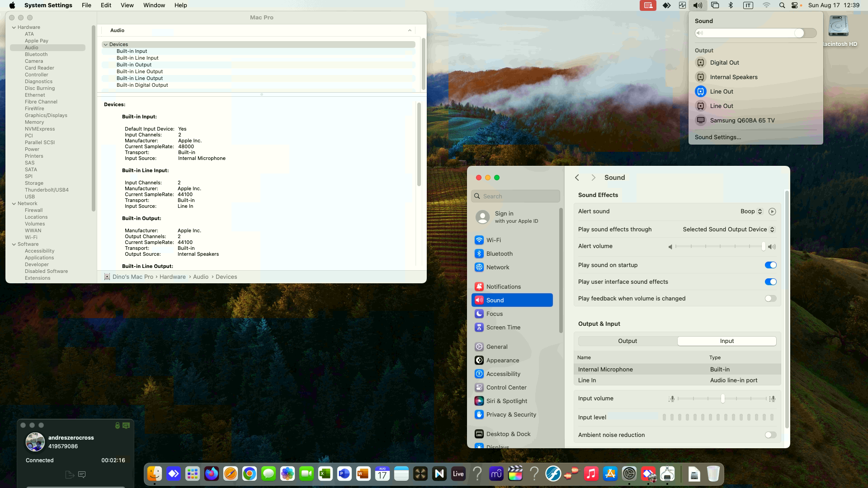The height and width of the screenshot is (488, 868).
Task: Open Alert sound Boop dropdown
Action: click(x=751, y=211)
